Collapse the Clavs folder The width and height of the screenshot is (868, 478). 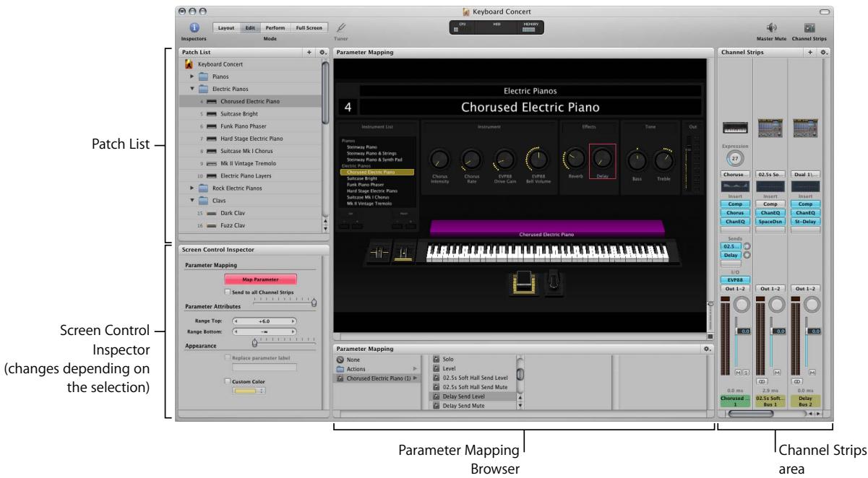[x=192, y=199]
